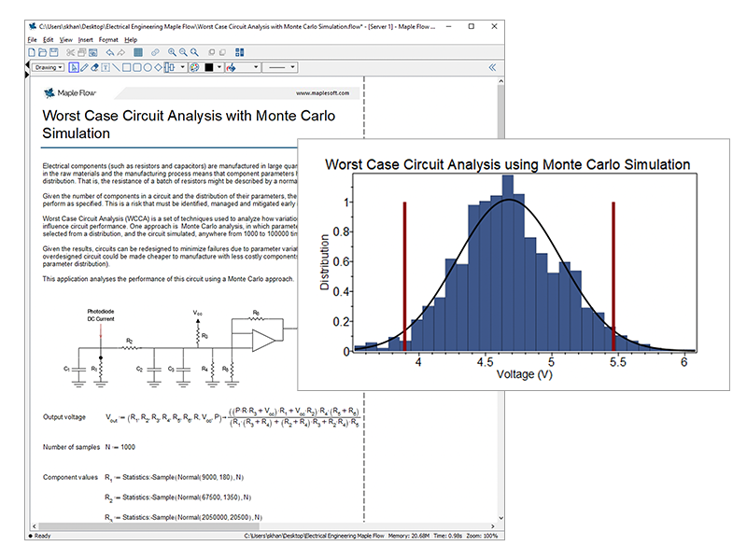Select the eraser tool
The width and height of the screenshot is (747, 560).
95,67
